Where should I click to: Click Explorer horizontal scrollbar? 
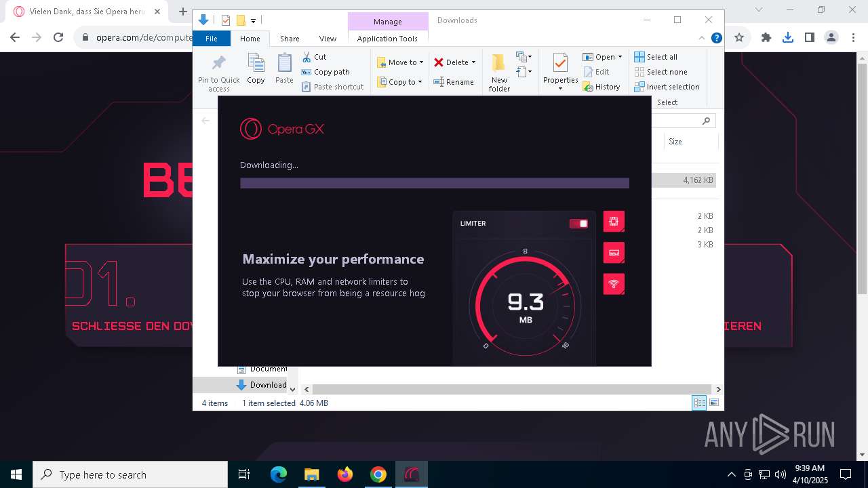pyautogui.click(x=512, y=389)
